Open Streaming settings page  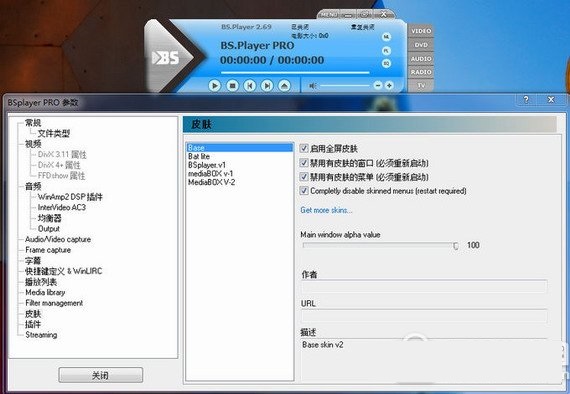(x=41, y=335)
